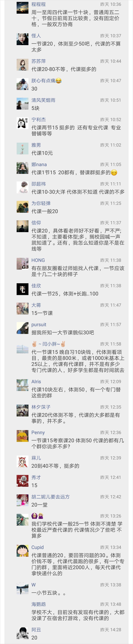Image resolution: width=133 pixels, height=644 pixels.
Task: Open the 海鹦鹉 username link
Action: (x=39, y=604)
